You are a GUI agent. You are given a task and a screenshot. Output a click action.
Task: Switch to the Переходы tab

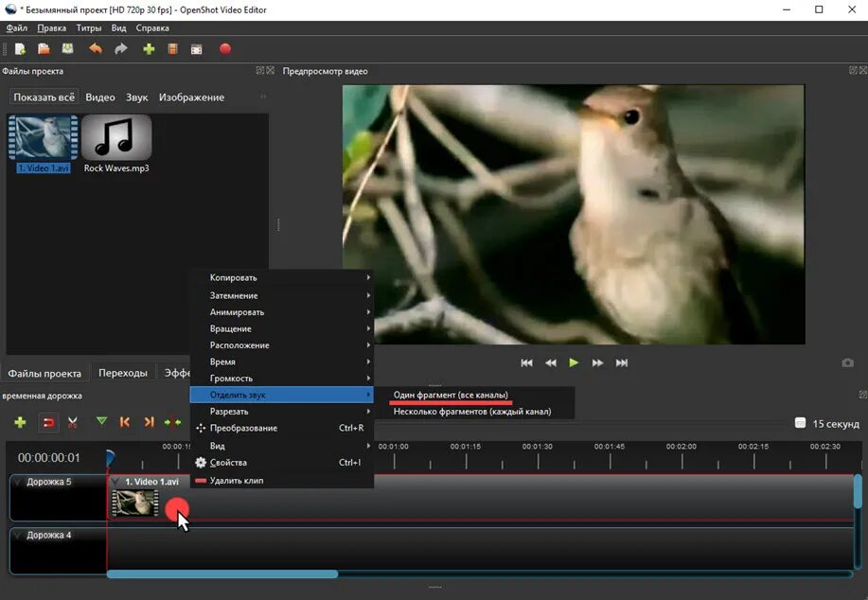click(123, 373)
